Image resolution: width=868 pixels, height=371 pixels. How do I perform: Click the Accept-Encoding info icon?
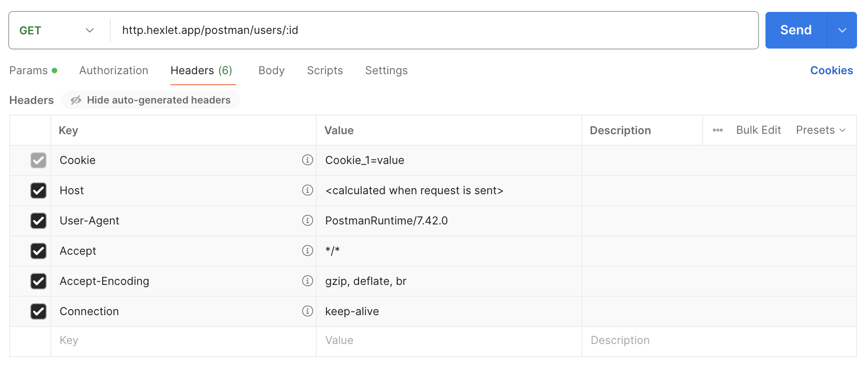tap(308, 281)
